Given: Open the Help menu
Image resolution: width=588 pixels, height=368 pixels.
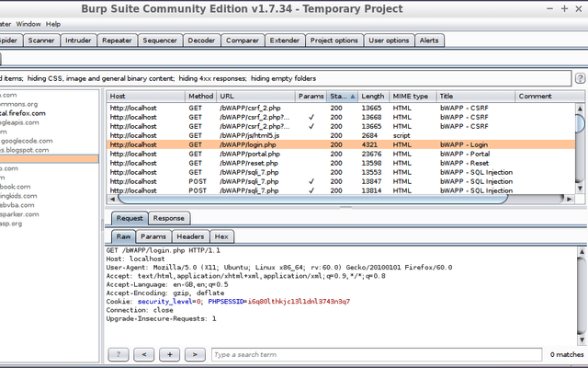Looking at the screenshot, I should tap(53, 24).
